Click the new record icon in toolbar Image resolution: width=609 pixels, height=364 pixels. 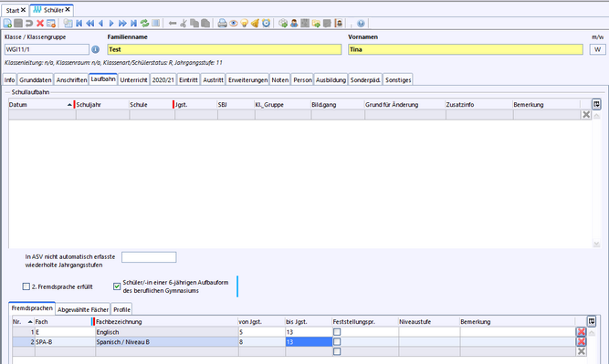(x=7, y=24)
